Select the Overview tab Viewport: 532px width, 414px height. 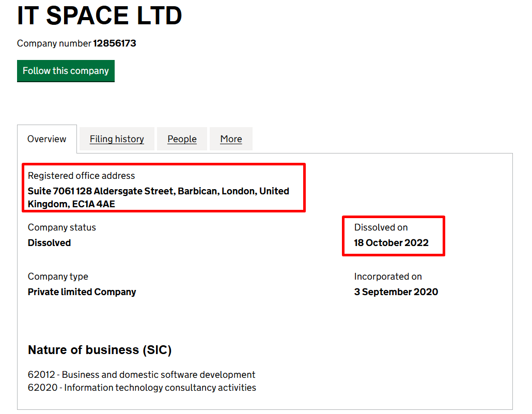coord(47,139)
